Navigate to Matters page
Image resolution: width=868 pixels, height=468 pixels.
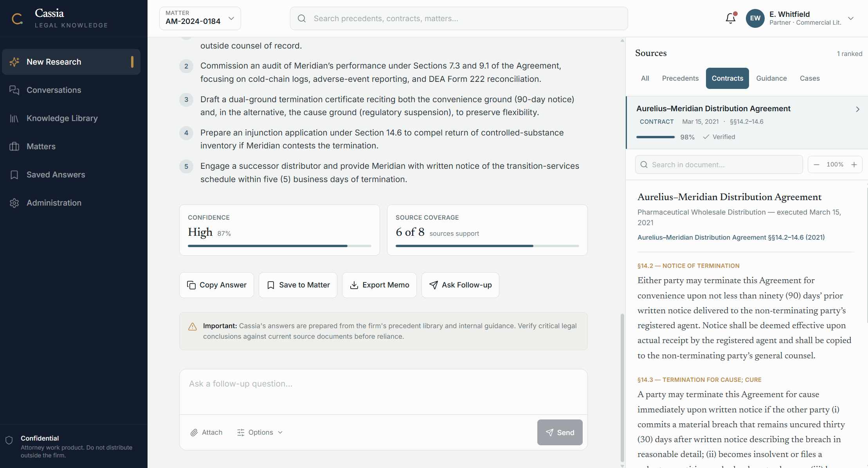[x=71, y=146]
